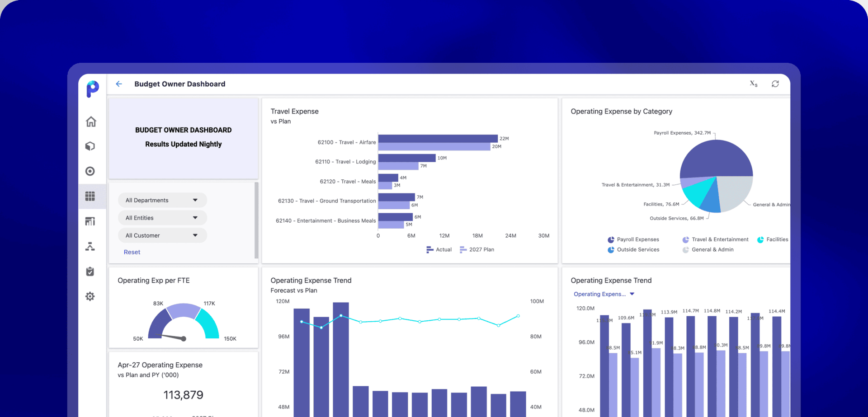
Task: Expand the All Entities dropdown
Action: pyautogui.click(x=162, y=218)
